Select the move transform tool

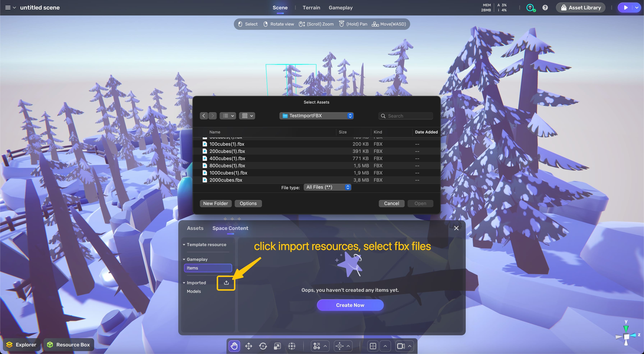249,346
